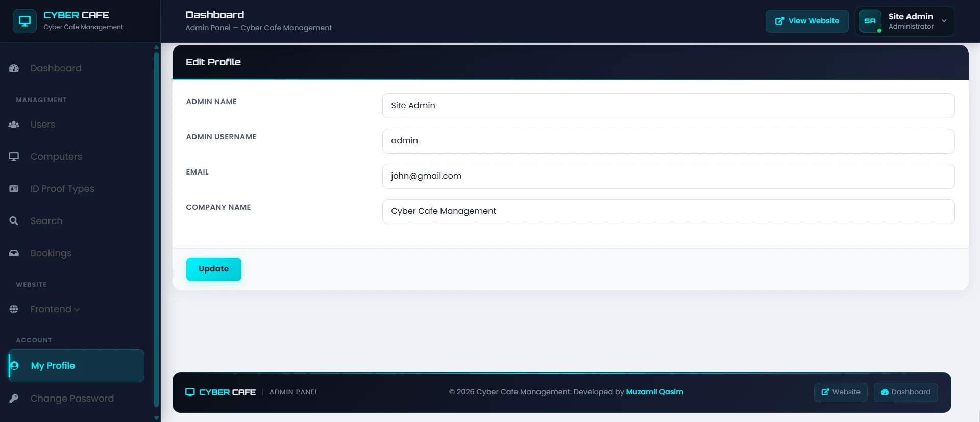Click the Change Password key icon
This screenshot has height=422, width=980.
(x=14, y=399)
